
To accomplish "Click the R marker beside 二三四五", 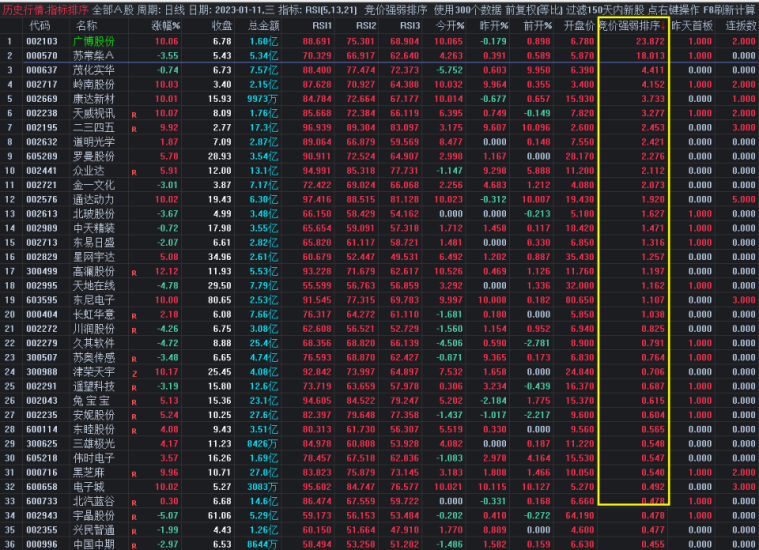I will click(133, 129).
